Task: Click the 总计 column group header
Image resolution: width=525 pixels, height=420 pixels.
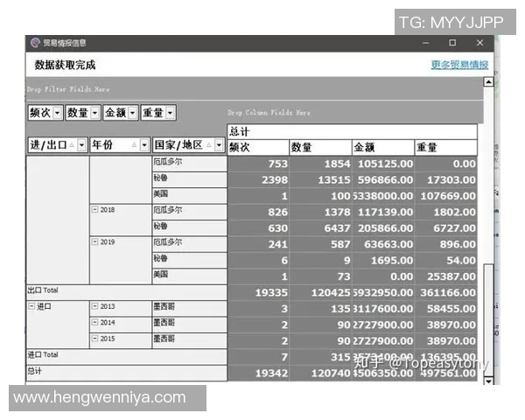Action: pos(353,131)
